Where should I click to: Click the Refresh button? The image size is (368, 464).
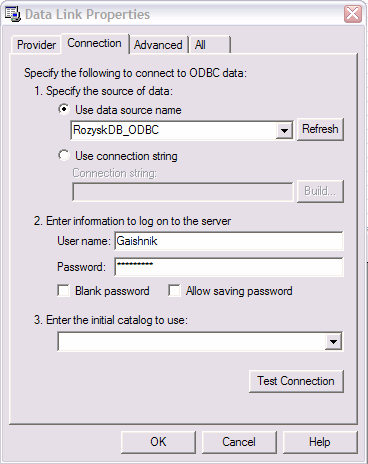(320, 129)
